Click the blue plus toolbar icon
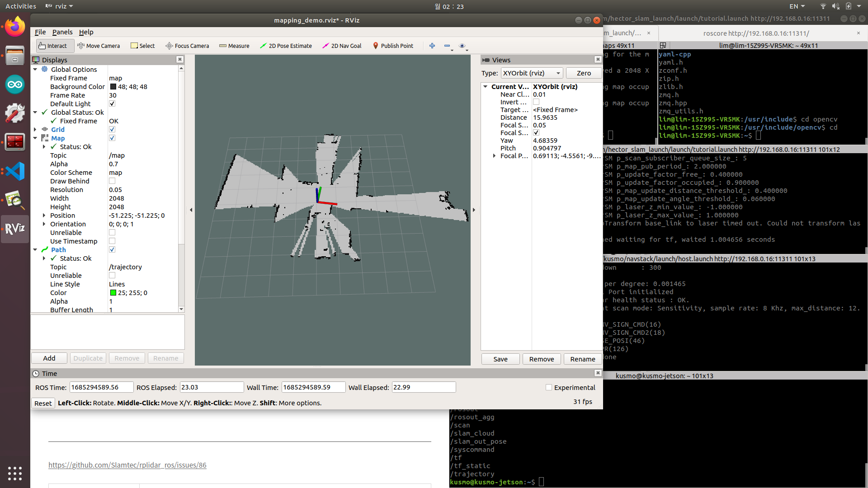868x488 pixels. (432, 46)
